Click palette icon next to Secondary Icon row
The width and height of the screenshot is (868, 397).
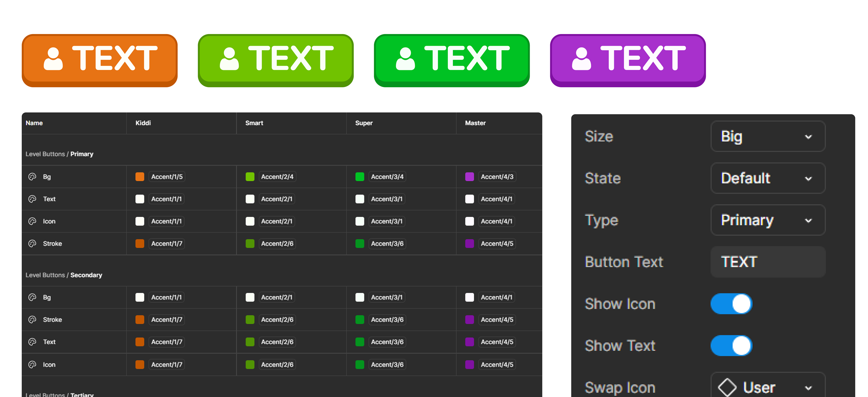[x=32, y=365]
